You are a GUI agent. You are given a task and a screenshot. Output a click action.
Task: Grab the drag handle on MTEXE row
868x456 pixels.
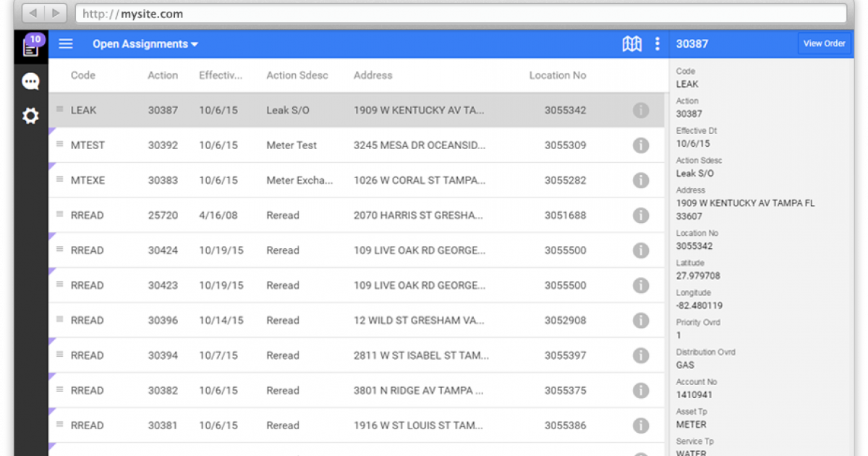click(60, 180)
